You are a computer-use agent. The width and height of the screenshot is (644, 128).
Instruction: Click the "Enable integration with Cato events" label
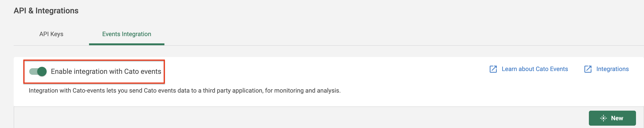pos(106,72)
